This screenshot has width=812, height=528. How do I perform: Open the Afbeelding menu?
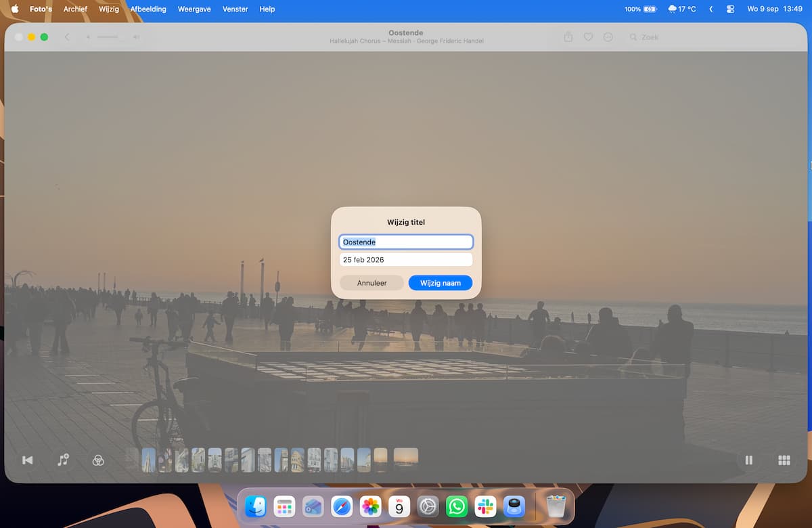(x=148, y=9)
